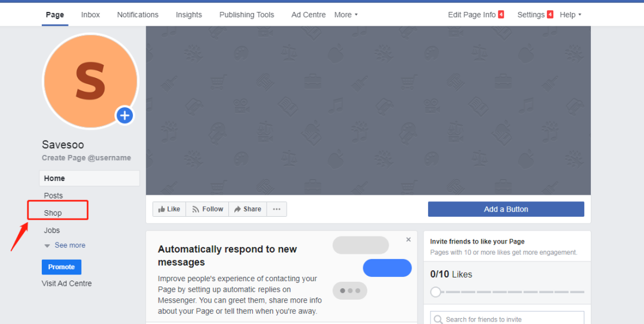This screenshot has height=324, width=644.
Task: Open the More dropdown in top bar
Action: pyautogui.click(x=346, y=15)
